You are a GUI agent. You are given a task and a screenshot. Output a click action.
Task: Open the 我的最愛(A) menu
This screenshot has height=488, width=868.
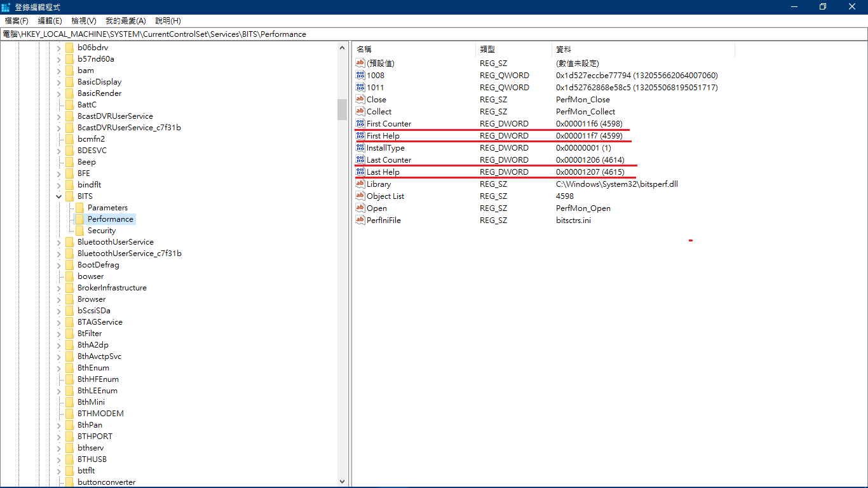(x=125, y=21)
